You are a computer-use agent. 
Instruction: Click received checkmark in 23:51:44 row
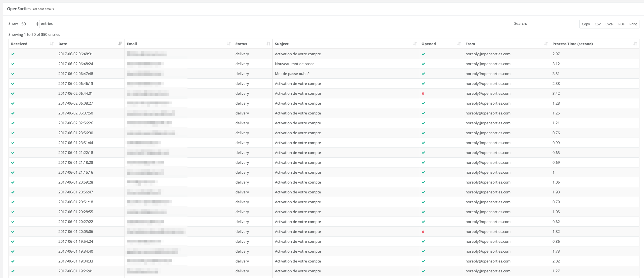point(13,143)
